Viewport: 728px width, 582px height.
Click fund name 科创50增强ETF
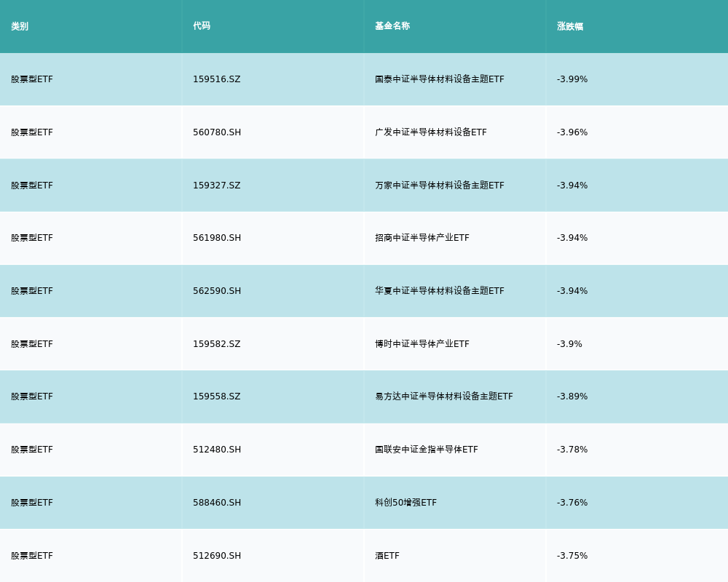[405, 503]
